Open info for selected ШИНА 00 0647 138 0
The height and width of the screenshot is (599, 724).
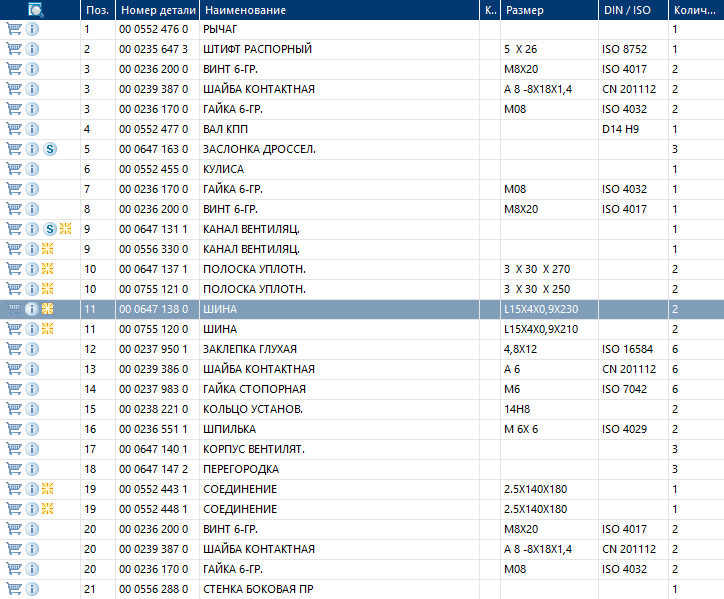32,309
